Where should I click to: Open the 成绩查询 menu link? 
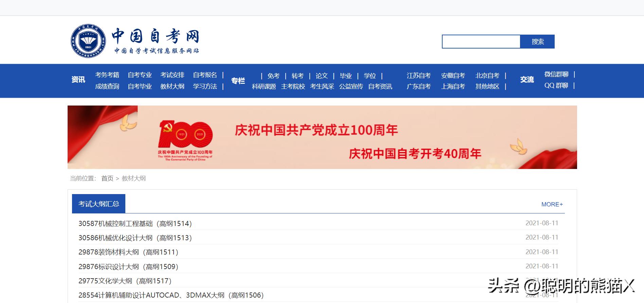point(107,86)
